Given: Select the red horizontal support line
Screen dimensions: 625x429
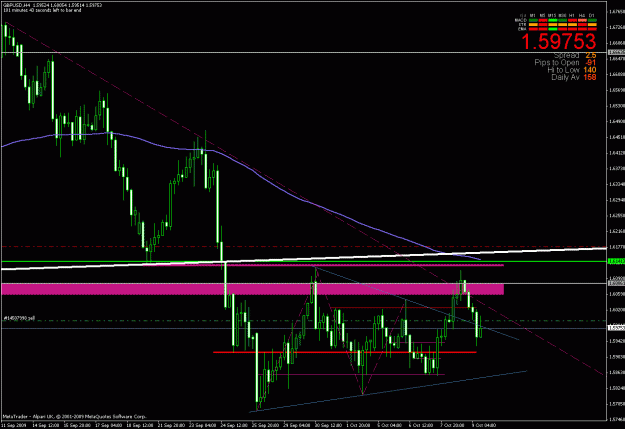Looking at the screenshot, I should click(x=344, y=352).
